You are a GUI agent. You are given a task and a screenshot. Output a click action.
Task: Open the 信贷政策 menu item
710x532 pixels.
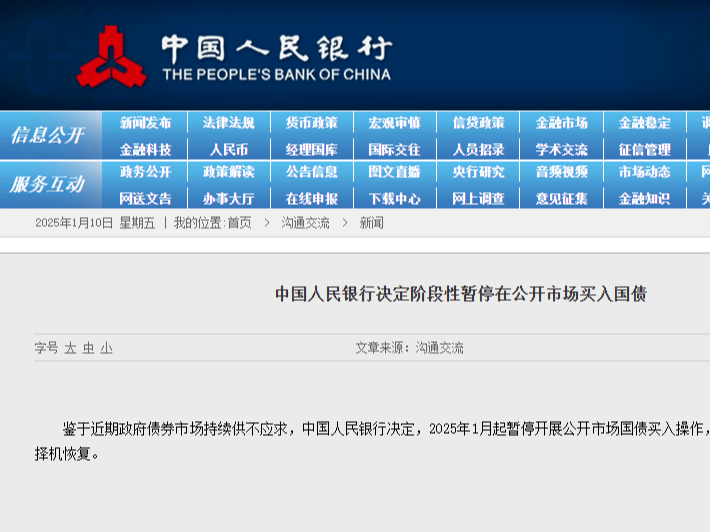point(479,123)
